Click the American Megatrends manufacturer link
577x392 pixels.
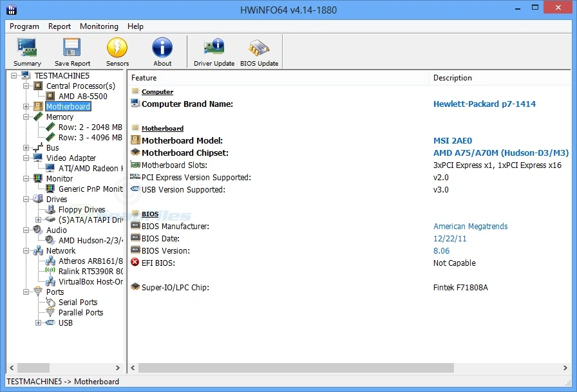pyautogui.click(x=470, y=226)
